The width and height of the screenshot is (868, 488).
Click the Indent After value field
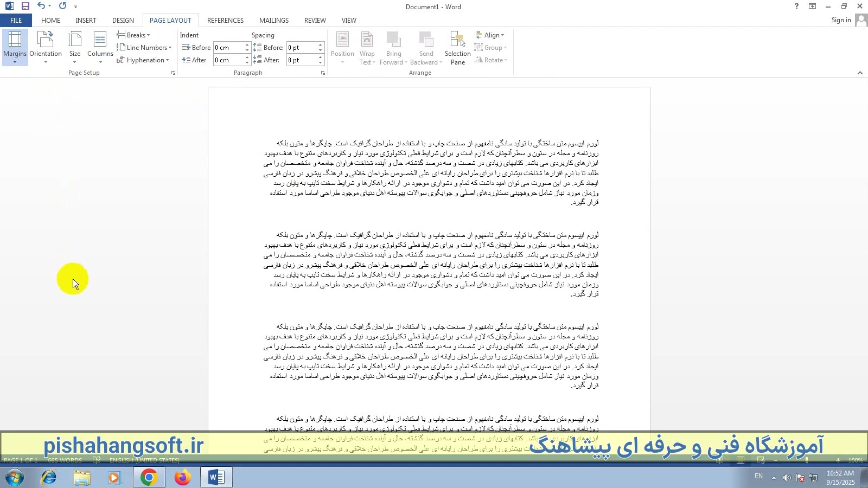point(228,60)
